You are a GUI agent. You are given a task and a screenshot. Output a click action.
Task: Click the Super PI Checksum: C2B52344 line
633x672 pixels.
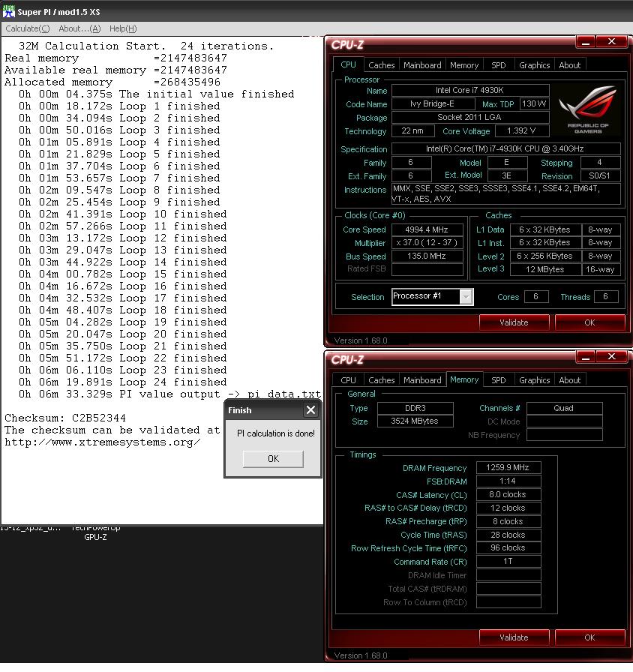[x=65, y=418]
